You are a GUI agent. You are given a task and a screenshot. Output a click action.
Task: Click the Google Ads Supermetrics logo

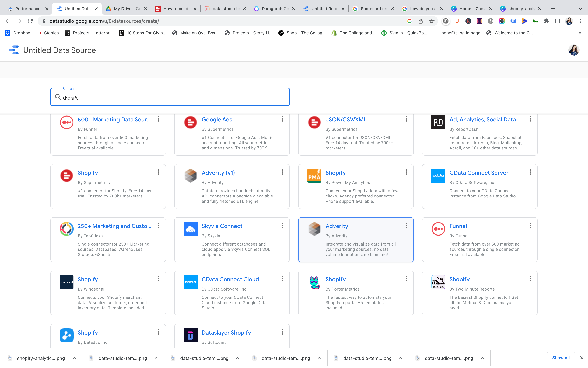coord(191,122)
